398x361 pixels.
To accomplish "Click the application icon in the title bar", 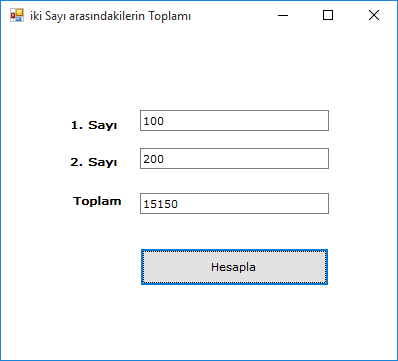I will (x=17, y=15).
